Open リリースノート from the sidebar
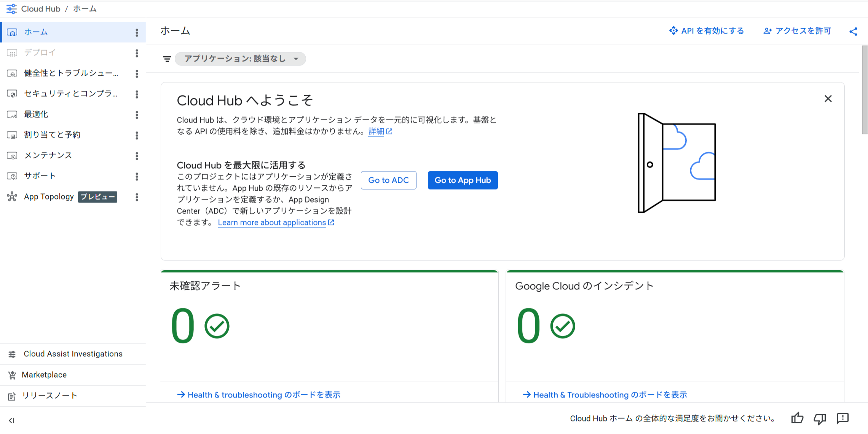The width and height of the screenshot is (868, 434). point(50,395)
